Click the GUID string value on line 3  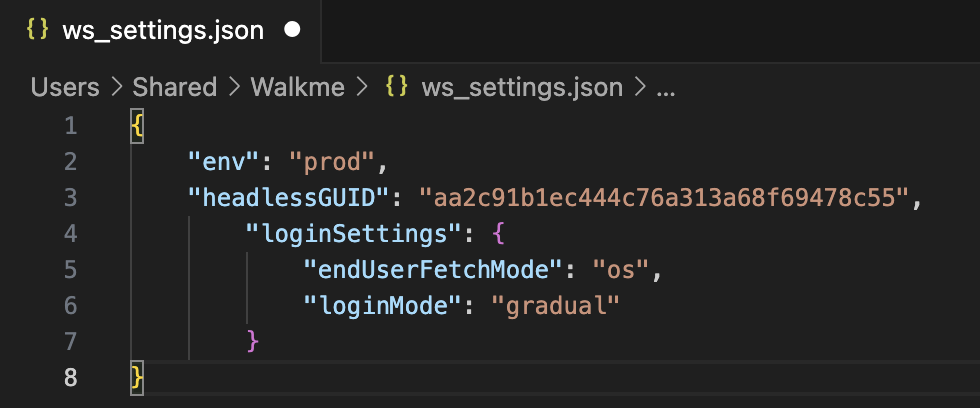(664, 199)
